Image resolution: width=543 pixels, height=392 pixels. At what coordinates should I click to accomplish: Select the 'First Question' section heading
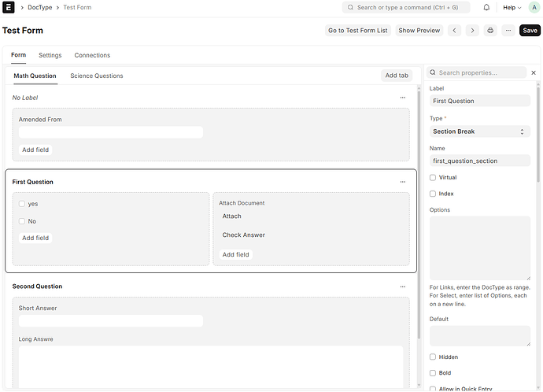[x=32, y=182]
